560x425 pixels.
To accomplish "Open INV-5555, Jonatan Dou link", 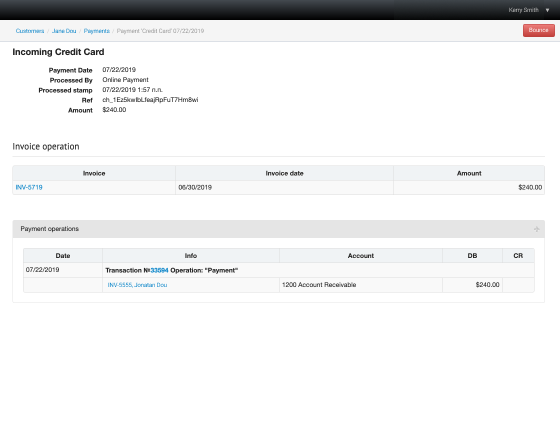I will [x=137, y=285].
